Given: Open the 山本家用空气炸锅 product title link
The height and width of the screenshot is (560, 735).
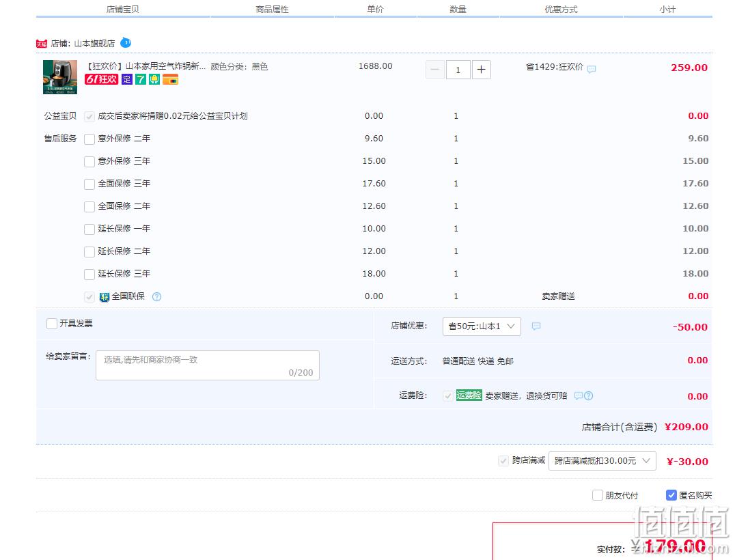Looking at the screenshot, I should [145, 66].
